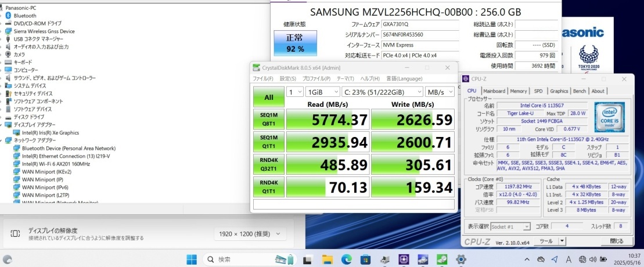Open the MB/s unit dropdown
644x267 pixels.
pyautogui.click(x=440, y=92)
